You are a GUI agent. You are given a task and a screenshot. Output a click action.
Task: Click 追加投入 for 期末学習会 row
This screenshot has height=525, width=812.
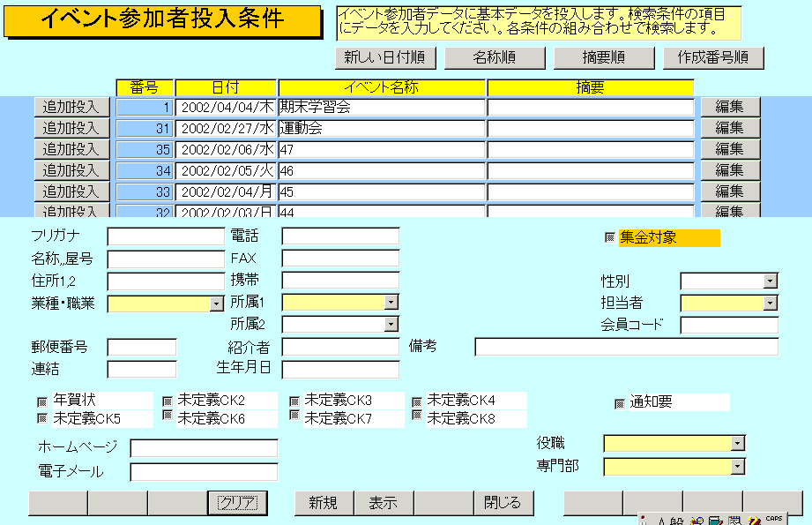(72, 108)
